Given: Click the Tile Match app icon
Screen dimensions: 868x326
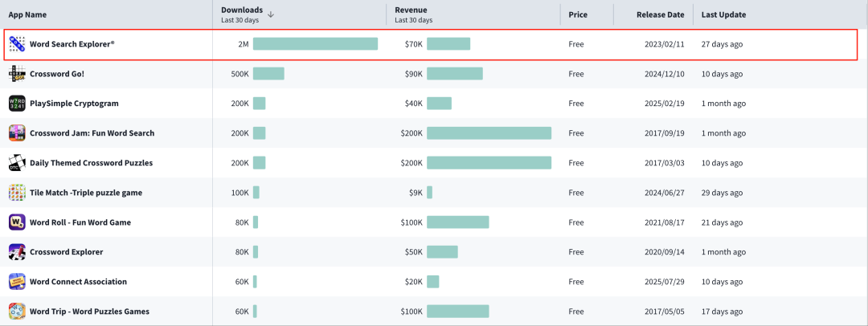Looking at the screenshot, I should point(17,193).
